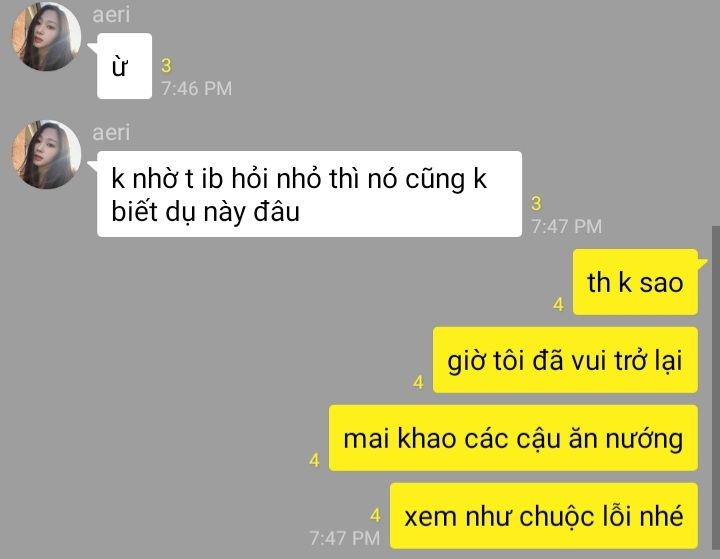Tap the aeri name above the "ừ" bubble
Viewport: 720px width, 559px height.
tap(111, 15)
